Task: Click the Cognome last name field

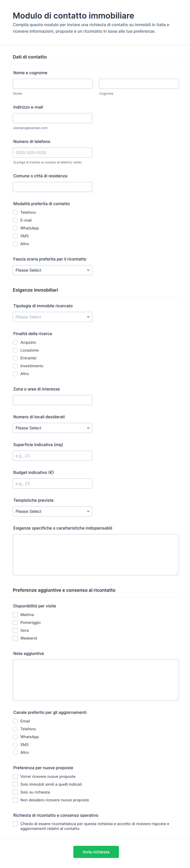Action: [139, 84]
